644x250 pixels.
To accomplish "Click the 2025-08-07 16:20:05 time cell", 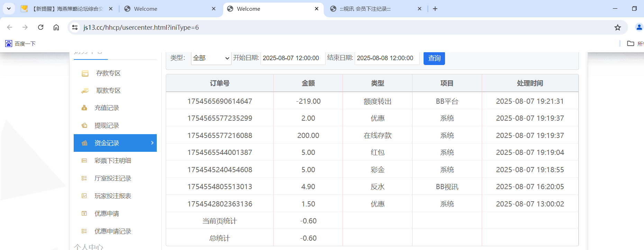I will click(530, 187).
